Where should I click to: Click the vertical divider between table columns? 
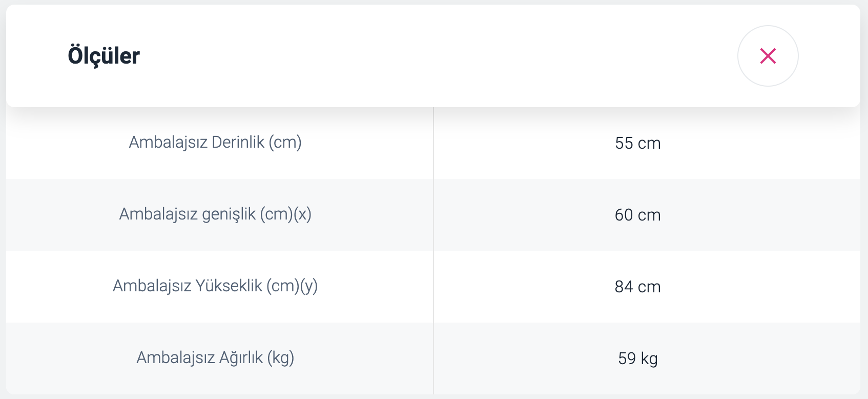click(x=433, y=251)
